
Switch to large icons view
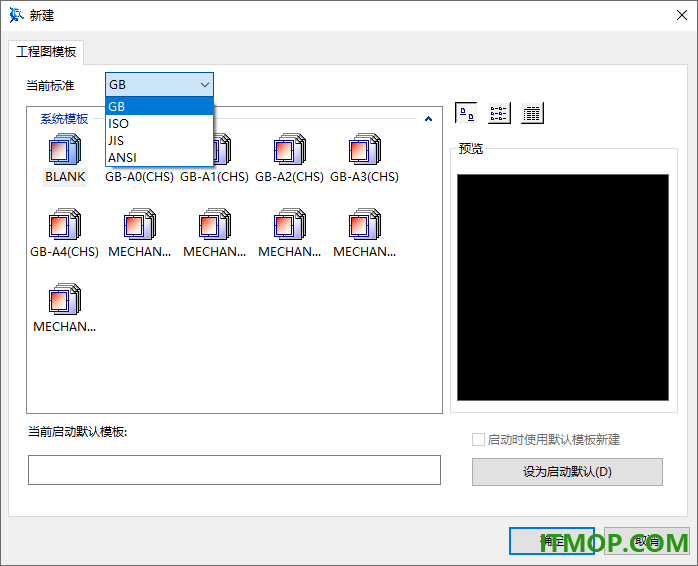coord(466,113)
